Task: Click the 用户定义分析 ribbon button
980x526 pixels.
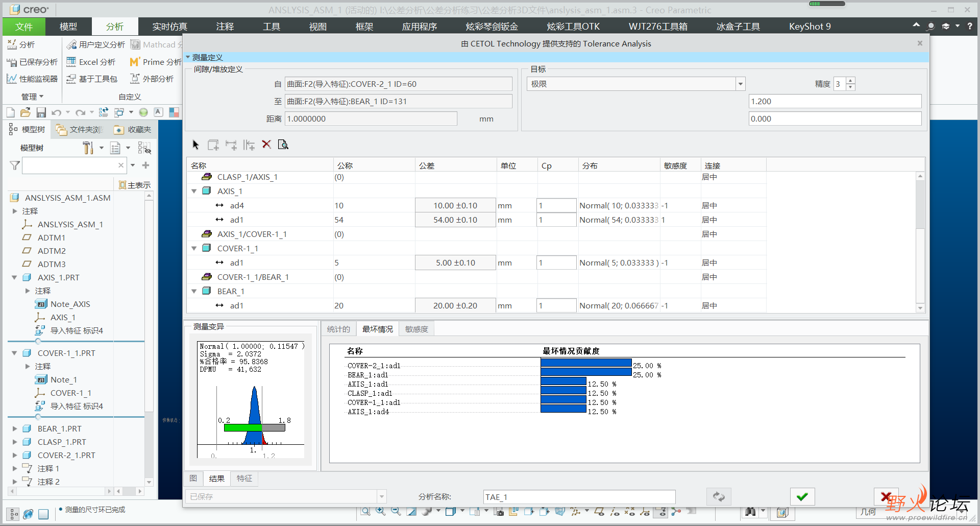Action: (x=96, y=44)
